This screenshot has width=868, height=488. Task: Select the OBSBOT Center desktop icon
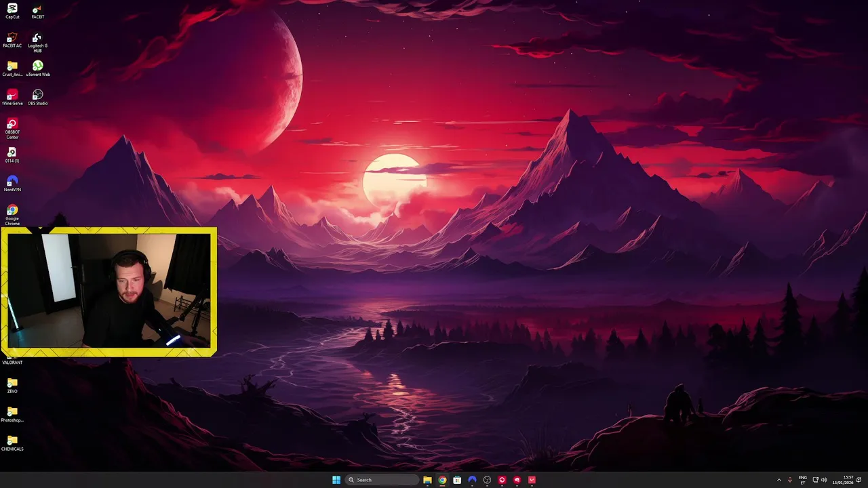point(12,129)
